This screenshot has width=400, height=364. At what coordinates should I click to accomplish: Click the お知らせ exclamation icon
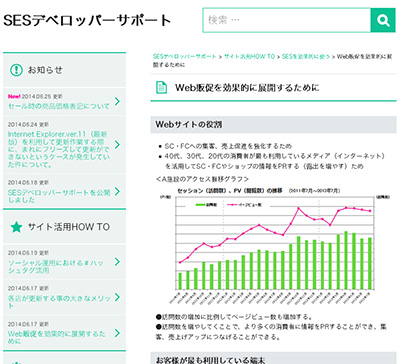tap(16, 70)
